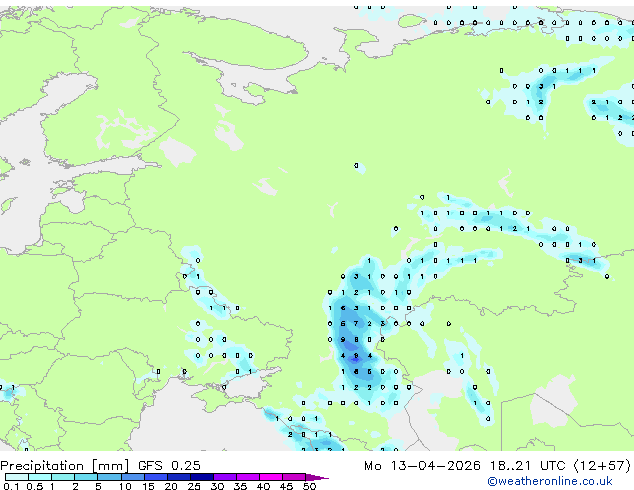
Task: Click the legend value label 50
Action: pos(309,486)
